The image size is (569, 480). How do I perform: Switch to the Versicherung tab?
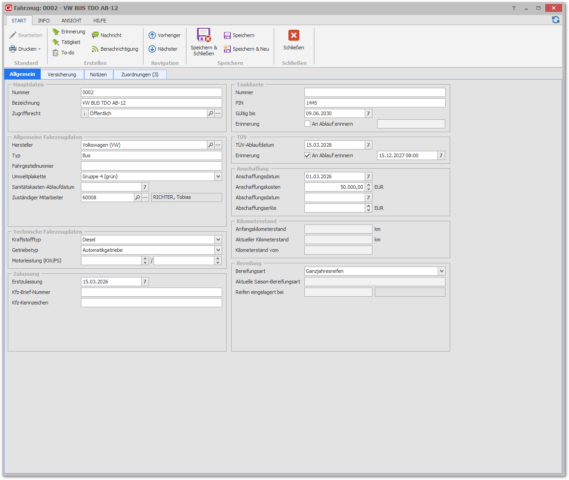coord(62,75)
